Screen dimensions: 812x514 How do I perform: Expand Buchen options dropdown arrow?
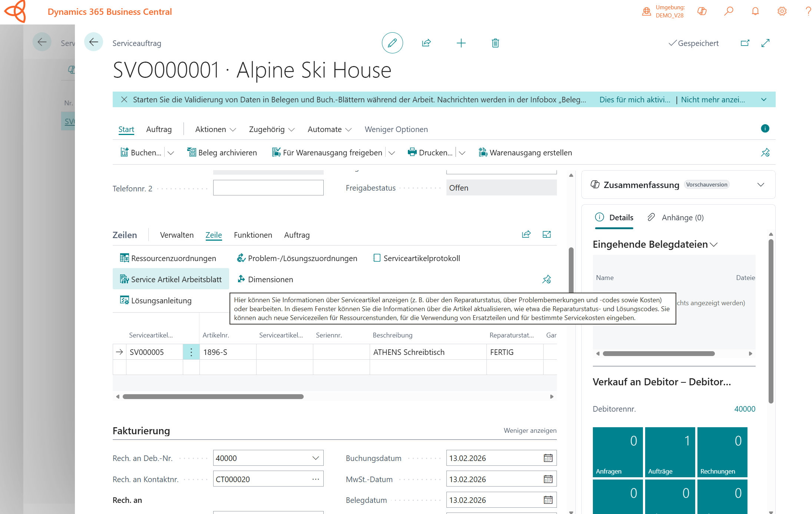(x=171, y=153)
